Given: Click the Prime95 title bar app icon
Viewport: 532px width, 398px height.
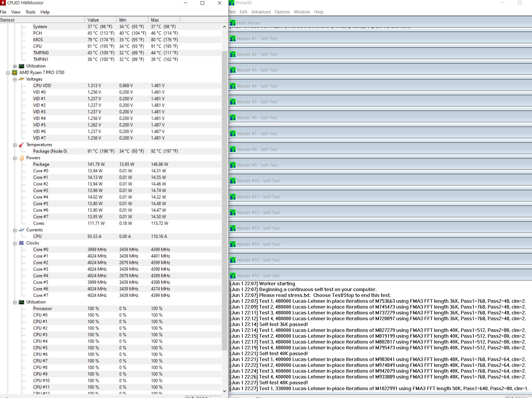Looking at the screenshot, I should pos(232,3).
